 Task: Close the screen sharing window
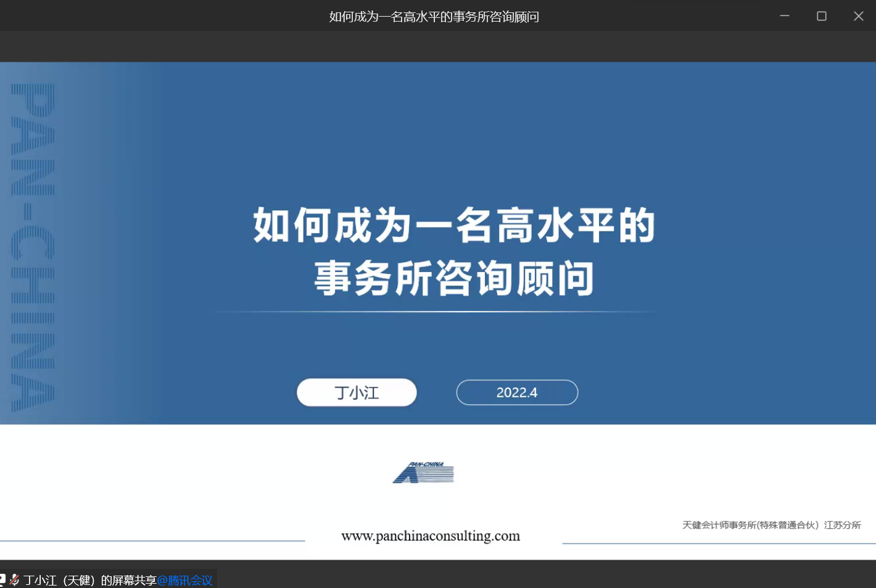coord(858,16)
